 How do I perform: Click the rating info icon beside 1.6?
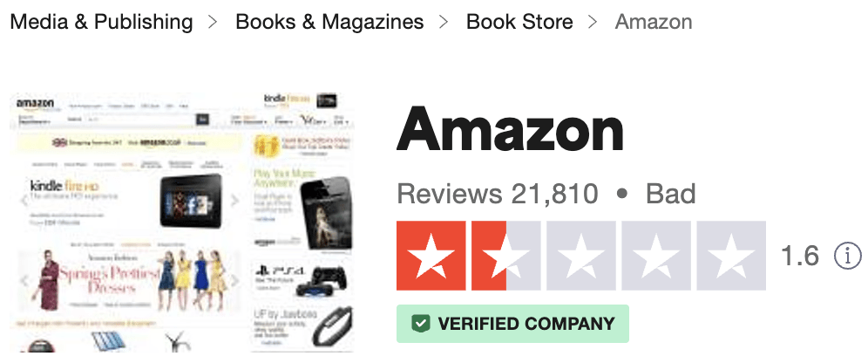pyautogui.click(x=847, y=256)
